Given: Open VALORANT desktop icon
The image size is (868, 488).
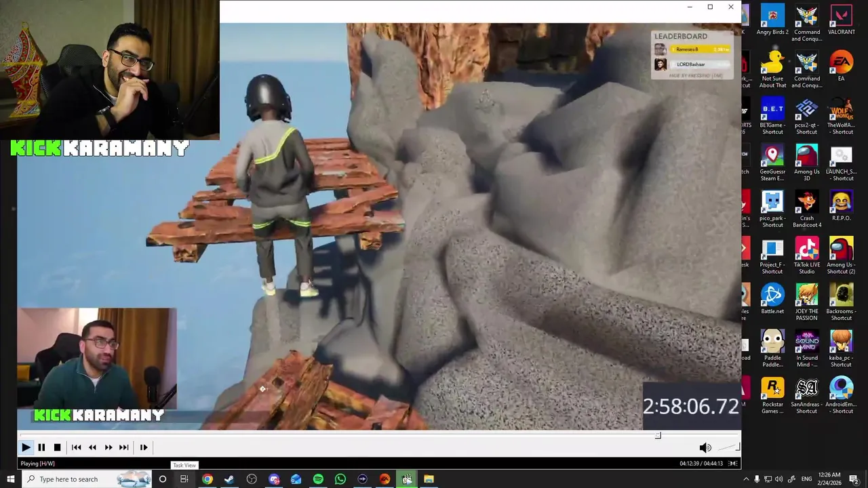Looking at the screenshot, I should (842, 20).
